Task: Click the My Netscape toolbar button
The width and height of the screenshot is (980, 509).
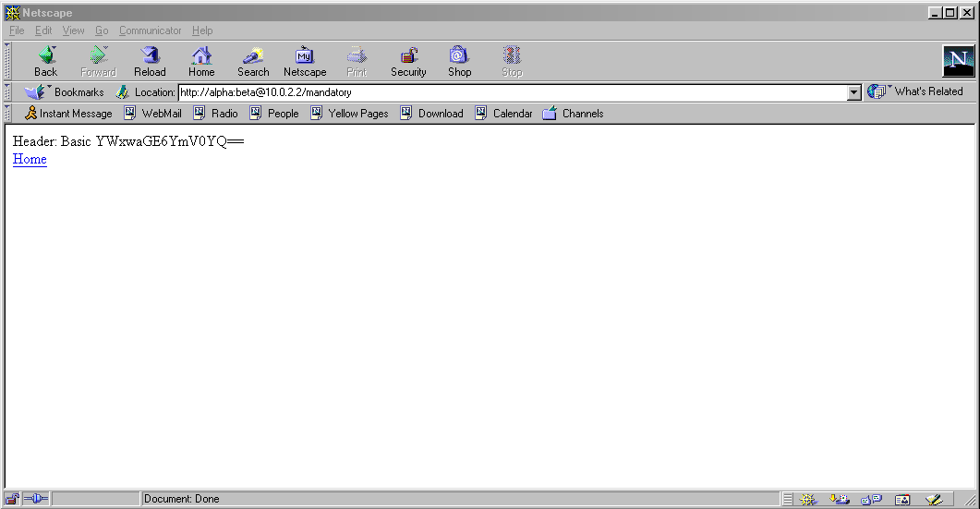Action: 305,62
